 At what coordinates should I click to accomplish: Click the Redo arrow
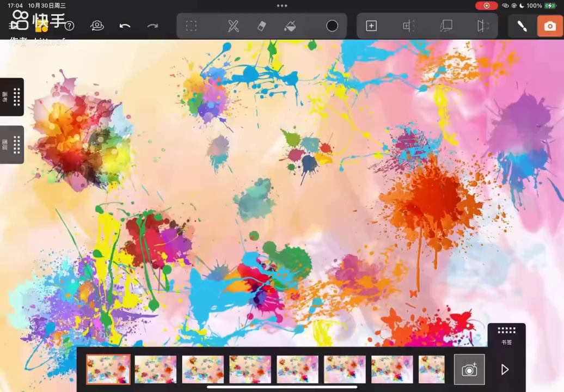[x=152, y=26]
